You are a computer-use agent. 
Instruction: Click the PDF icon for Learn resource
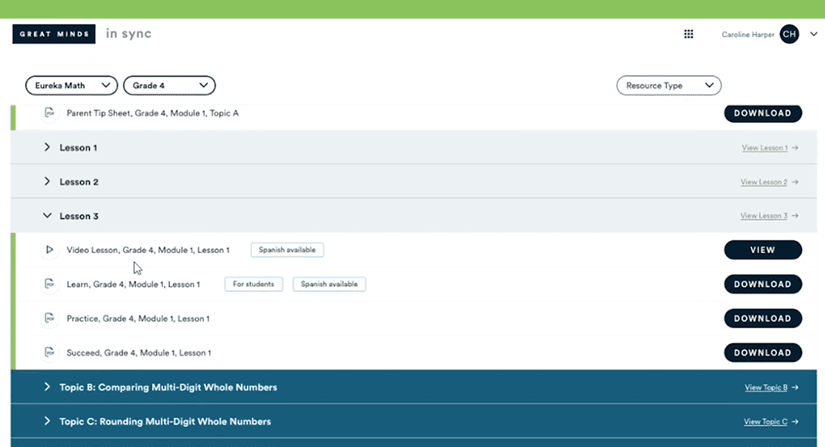[x=49, y=284]
